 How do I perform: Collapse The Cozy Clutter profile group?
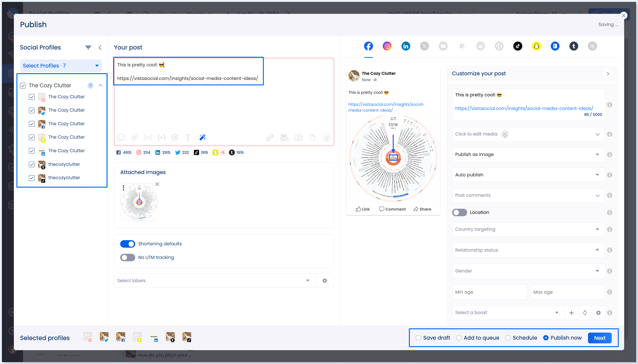click(x=100, y=86)
